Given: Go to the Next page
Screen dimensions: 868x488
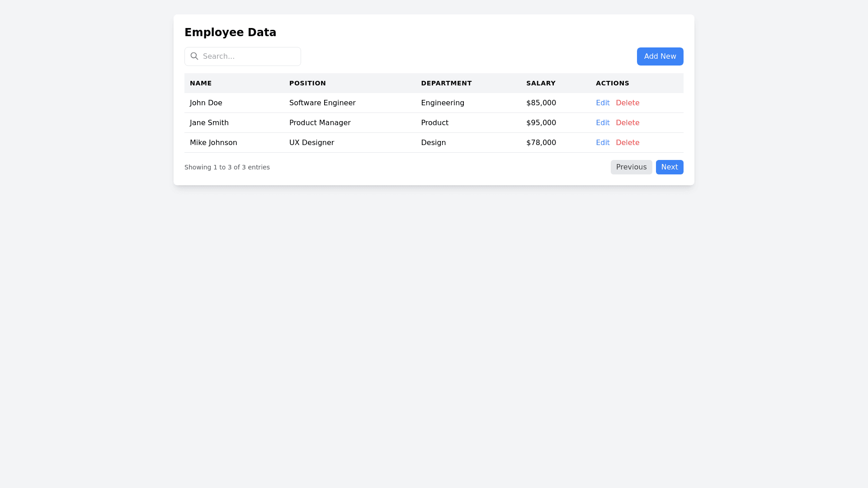Looking at the screenshot, I should 670,167.
